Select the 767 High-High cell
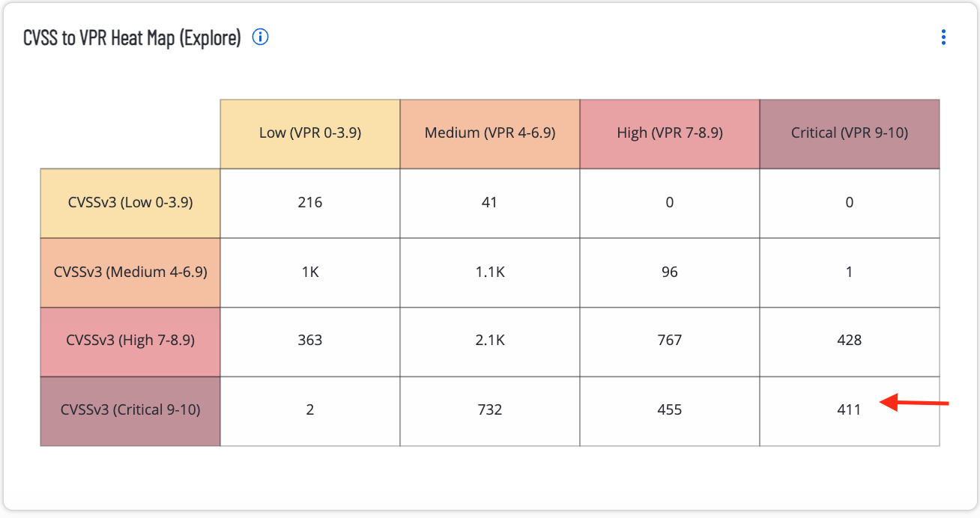This screenshot has height=518, width=980. click(x=670, y=341)
